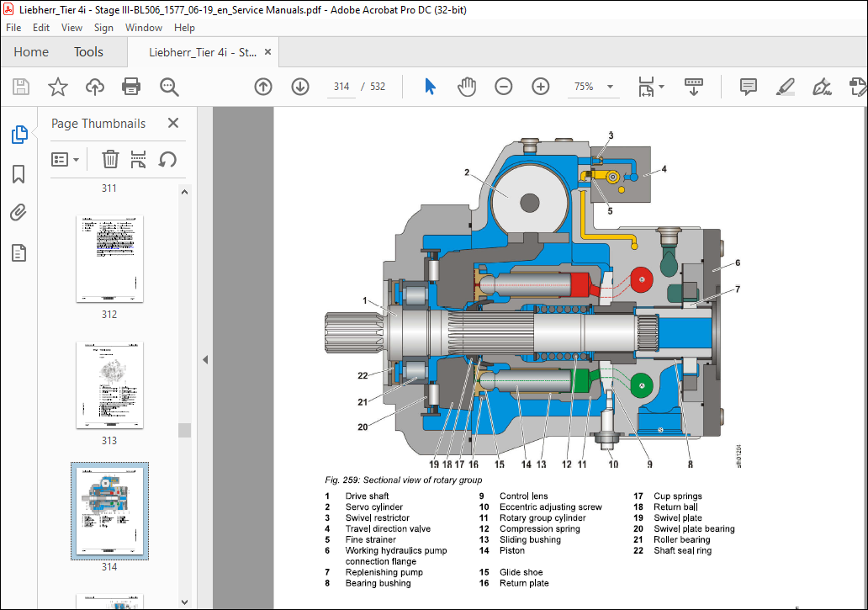Click the 'Drive shaft' legend entry
Screen dimensions: 868x610
click(x=367, y=496)
